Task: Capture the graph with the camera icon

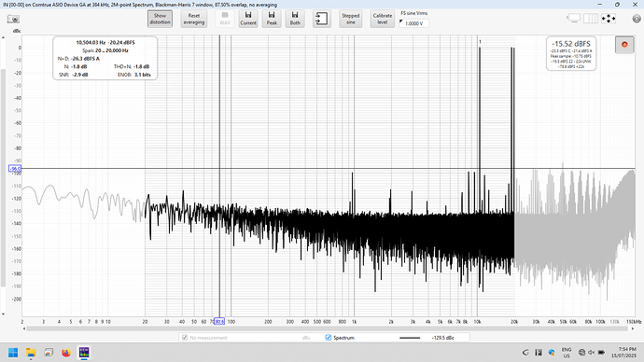Action: pyautogui.click(x=13, y=20)
